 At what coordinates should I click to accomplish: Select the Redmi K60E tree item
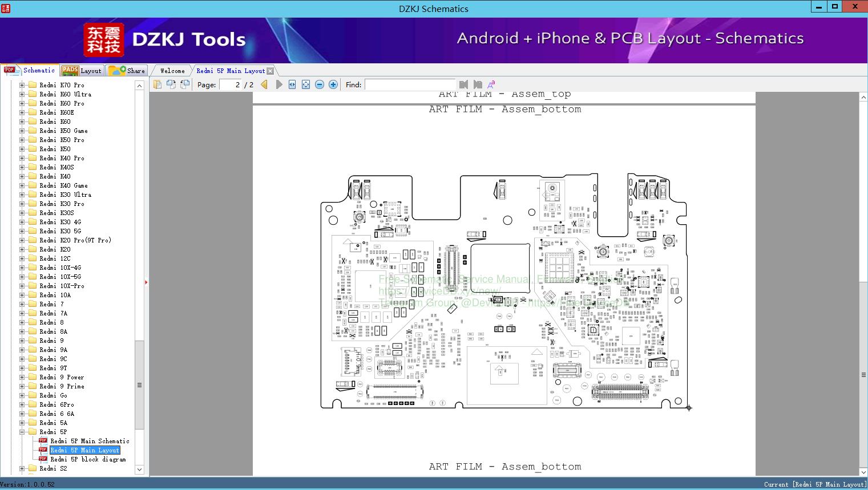pos(56,112)
